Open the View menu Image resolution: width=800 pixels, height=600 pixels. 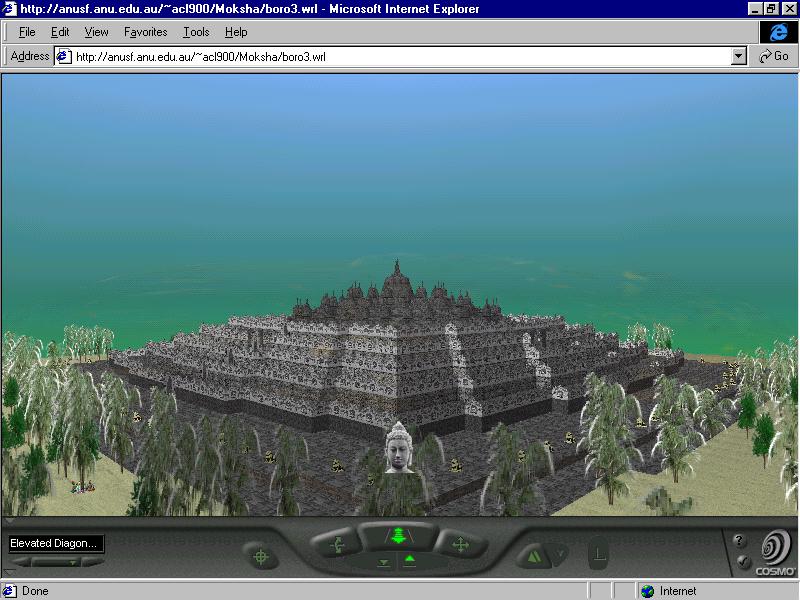[96, 32]
